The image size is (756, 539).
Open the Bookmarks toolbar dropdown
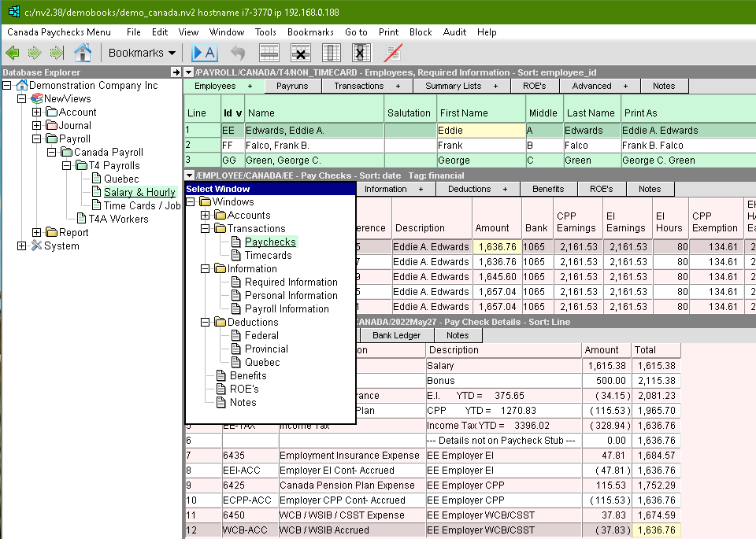tap(142, 54)
